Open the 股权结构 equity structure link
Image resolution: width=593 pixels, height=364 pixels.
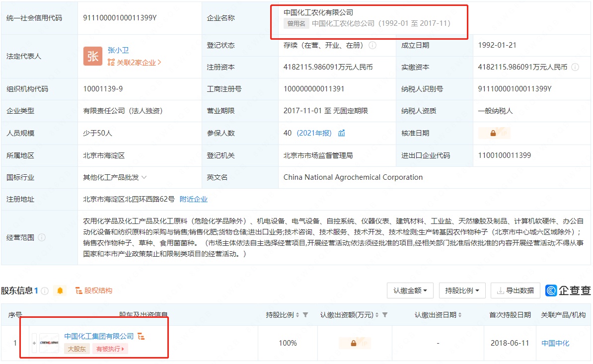(x=94, y=291)
